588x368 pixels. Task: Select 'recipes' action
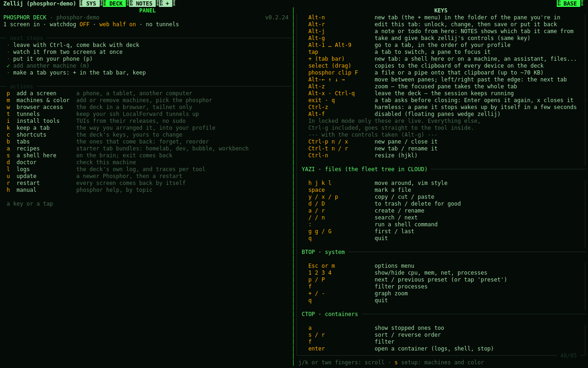point(127,149)
